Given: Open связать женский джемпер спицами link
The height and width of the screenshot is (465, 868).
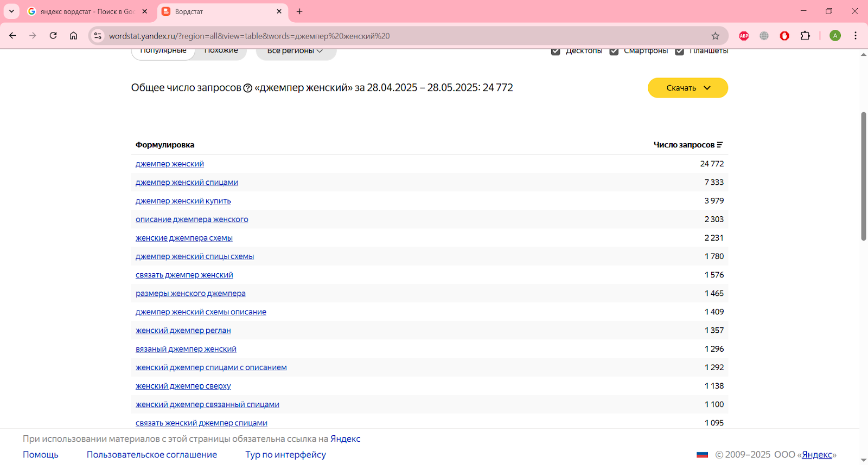Looking at the screenshot, I should [x=201, y=423].
